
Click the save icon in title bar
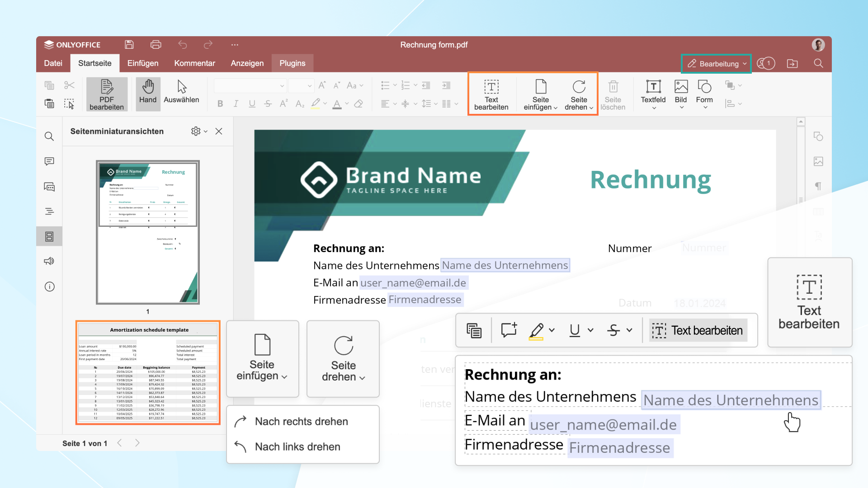129,44
